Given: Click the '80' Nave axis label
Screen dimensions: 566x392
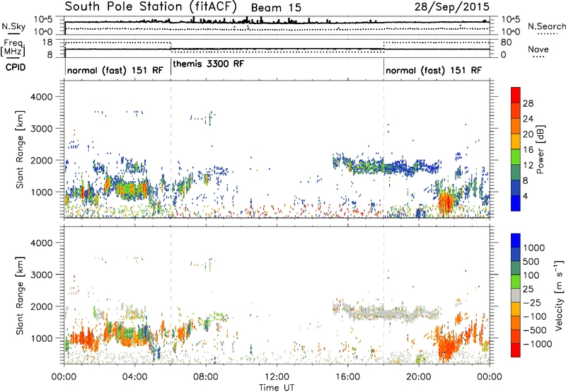Looking at the screenshot, I should [506, 42].
